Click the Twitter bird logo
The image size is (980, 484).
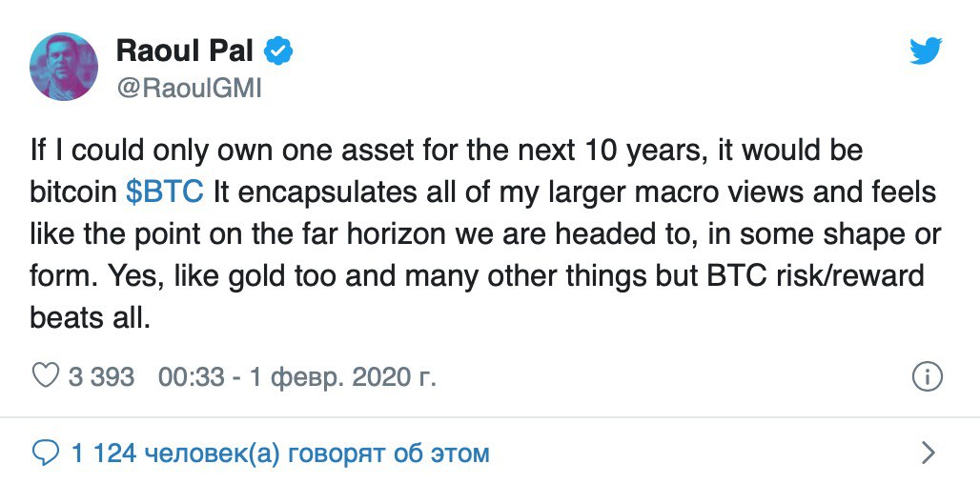(925, 51)
